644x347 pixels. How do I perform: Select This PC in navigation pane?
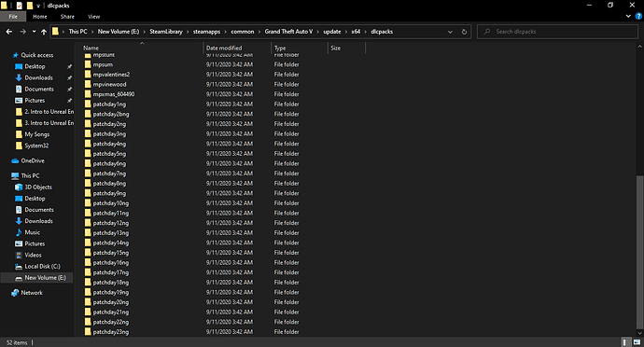click(x=30, y=175)
